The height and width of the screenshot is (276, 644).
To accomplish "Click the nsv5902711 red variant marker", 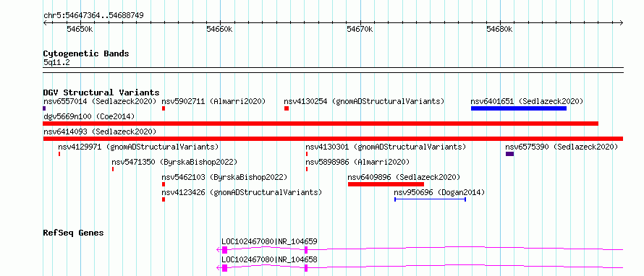I will (x=164, y=108).
